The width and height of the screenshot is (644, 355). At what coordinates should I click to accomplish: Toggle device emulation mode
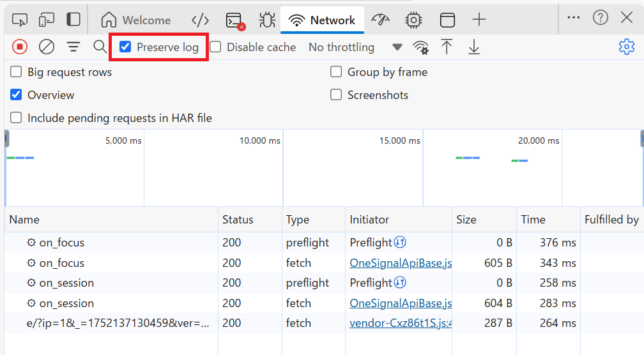coord(47,20)
